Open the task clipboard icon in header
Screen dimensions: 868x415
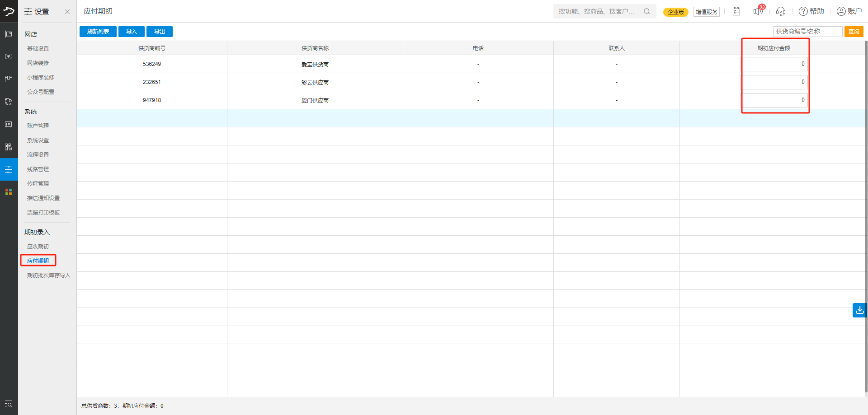pos(736,11)
